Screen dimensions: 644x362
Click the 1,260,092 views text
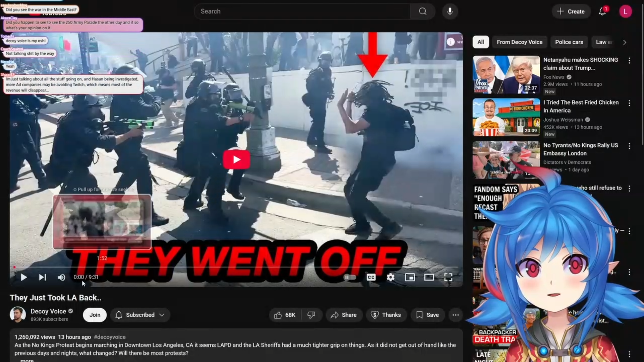click(x=35, y=337)
